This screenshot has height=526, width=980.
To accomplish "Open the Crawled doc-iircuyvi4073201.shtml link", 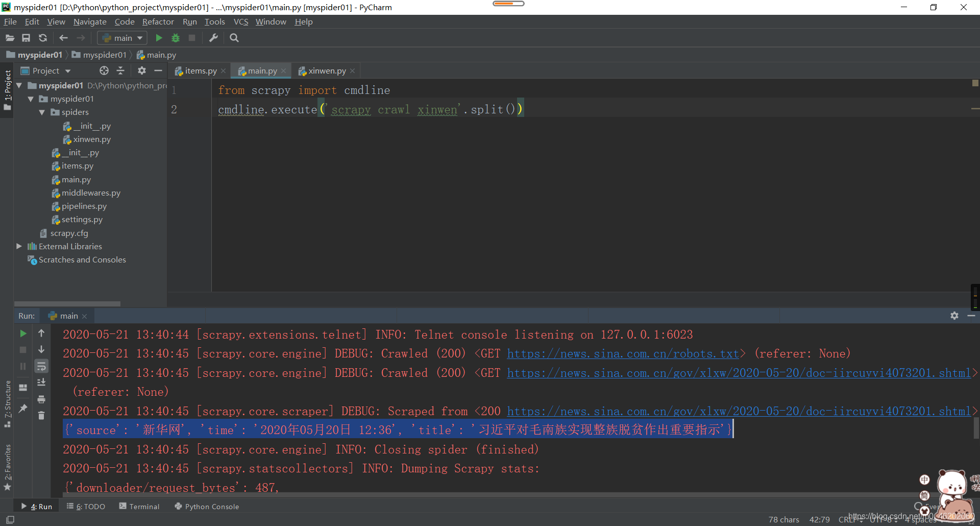I will pyautogui.click(x=739, y=373).
